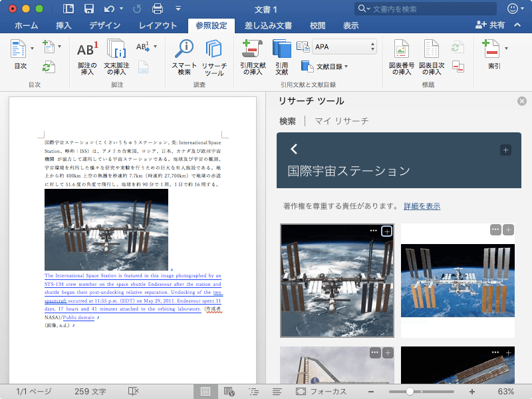
Task: Click the sidebar toggle icon in title bar
Action: point(68,9)
